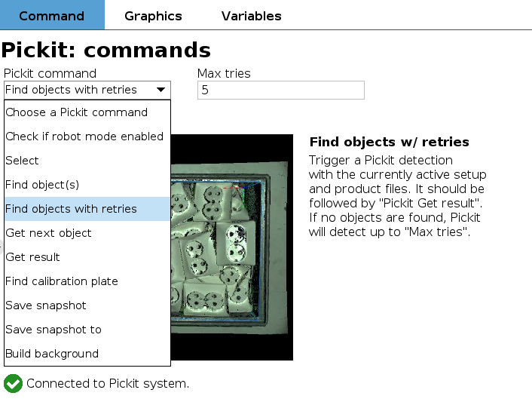The image size is (532, 402).
Task: Switch to the Variables tab
Action: [252, 16]
